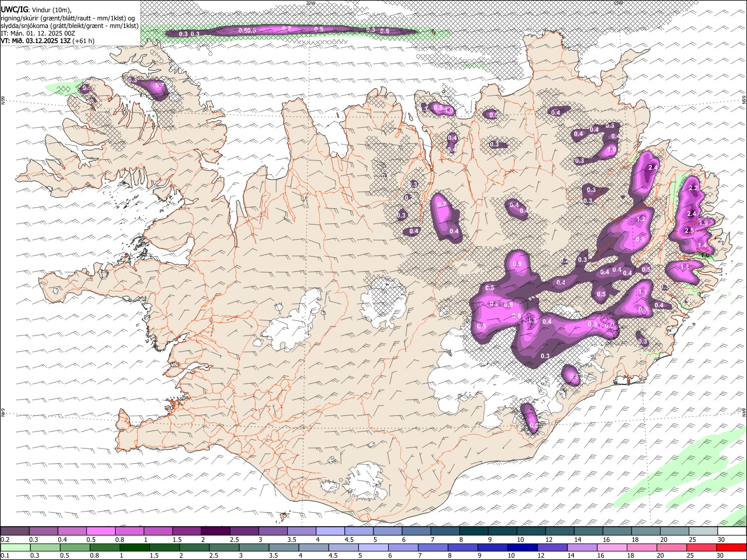This screenshot has width=747, height=560.
Task: Select the 2.5 precipitation value on the map
Action: click(689, 230)
